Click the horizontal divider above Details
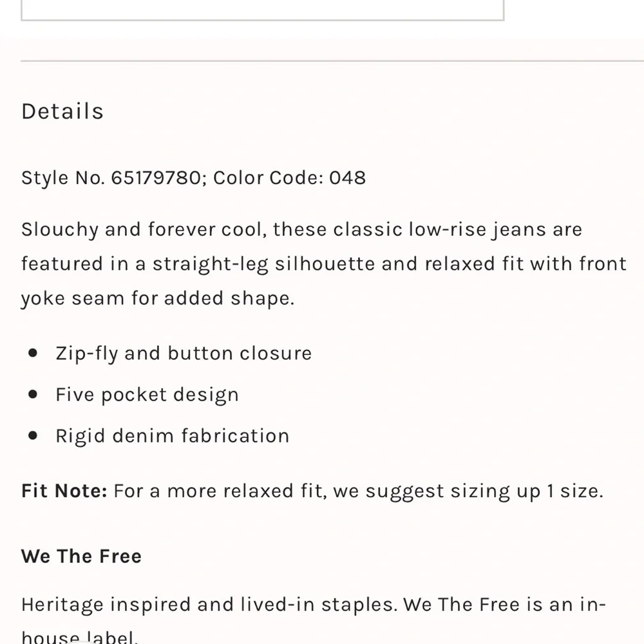644x644 pixels. tap(322, 61)
